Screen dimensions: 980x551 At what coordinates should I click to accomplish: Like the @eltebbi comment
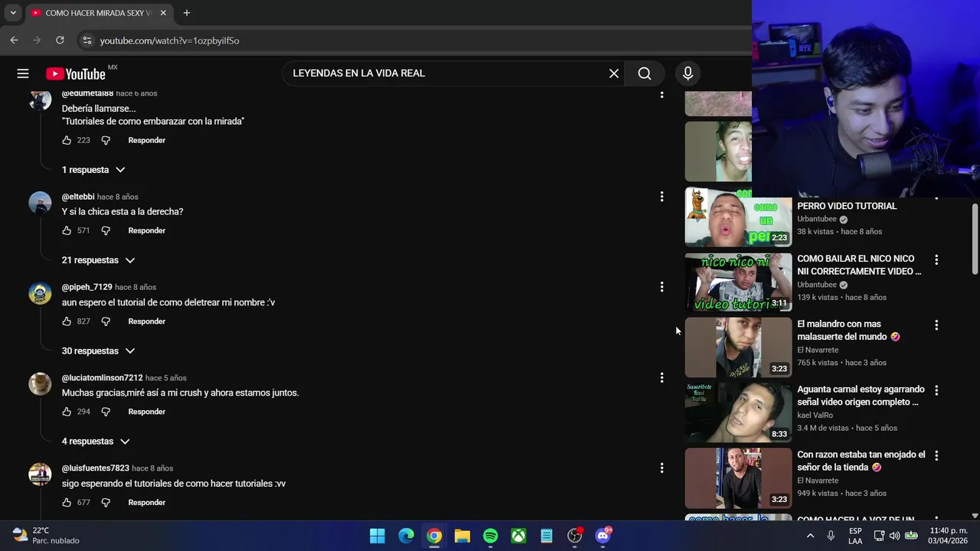67,230
